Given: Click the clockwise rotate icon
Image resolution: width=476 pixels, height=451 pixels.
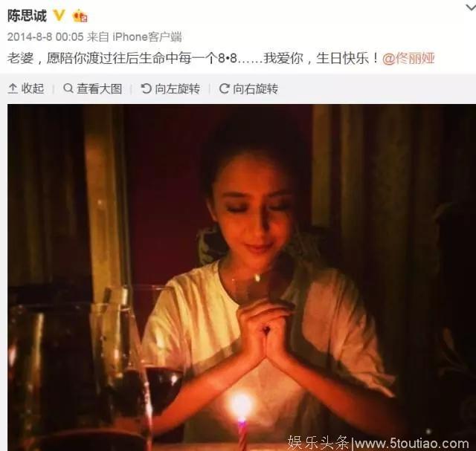Looking at the screenshot, I should click(x=224, y=88).
